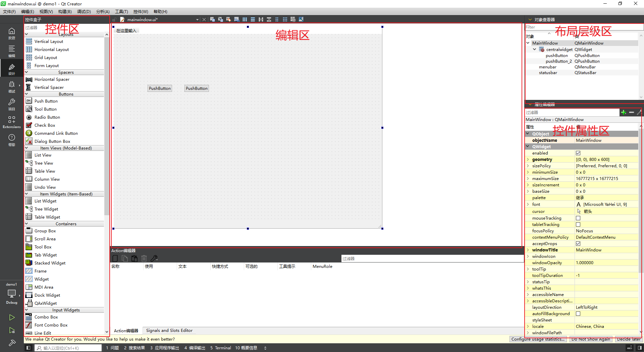Toggle the autoFillBackground checkbox
The height and width of the screenshot is (352, 644).
pos(578,314)
